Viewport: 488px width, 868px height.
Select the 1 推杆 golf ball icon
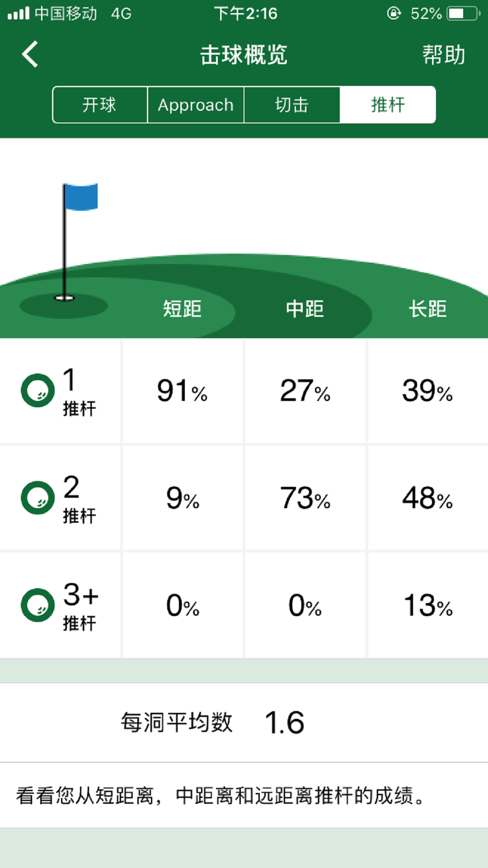pos(38,391)
